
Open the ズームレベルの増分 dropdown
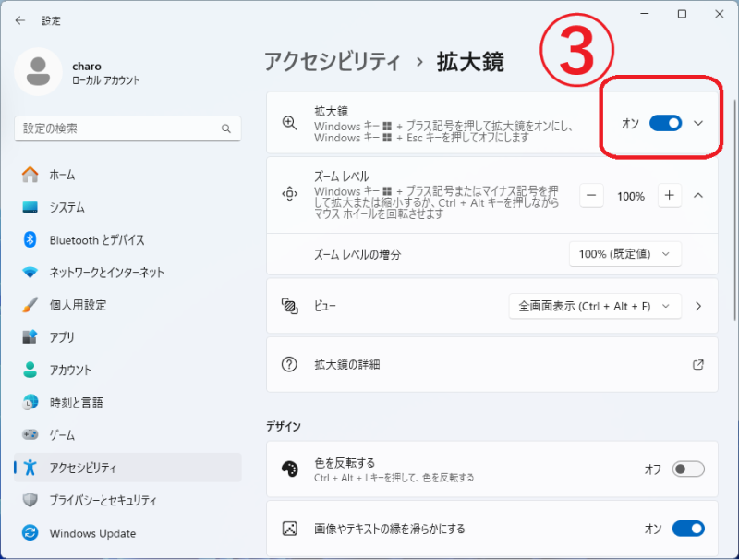[625, 253]
